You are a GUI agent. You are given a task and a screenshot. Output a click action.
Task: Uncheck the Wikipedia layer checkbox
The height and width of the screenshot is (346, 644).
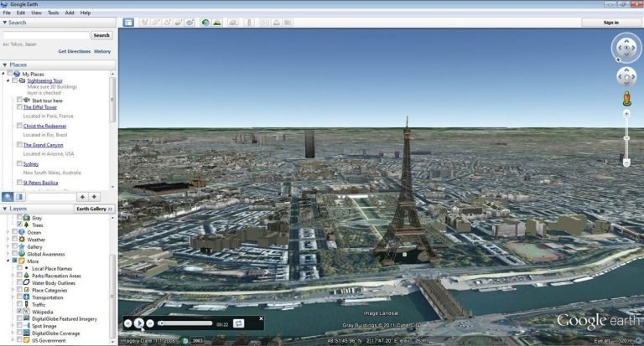click(19, 311)
